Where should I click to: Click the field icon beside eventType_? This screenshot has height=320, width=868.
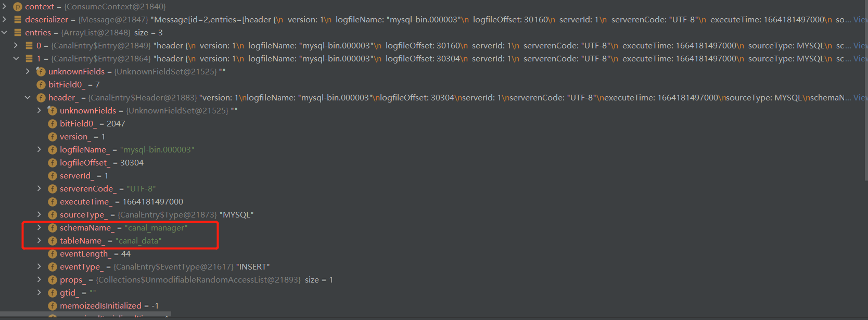click(x=52, y=266)
